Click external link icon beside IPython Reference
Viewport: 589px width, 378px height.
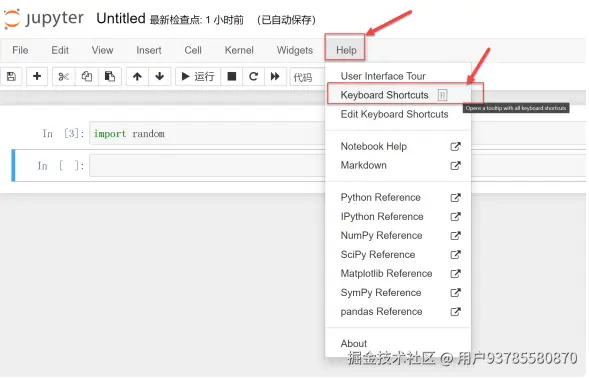tap(455, 216)
